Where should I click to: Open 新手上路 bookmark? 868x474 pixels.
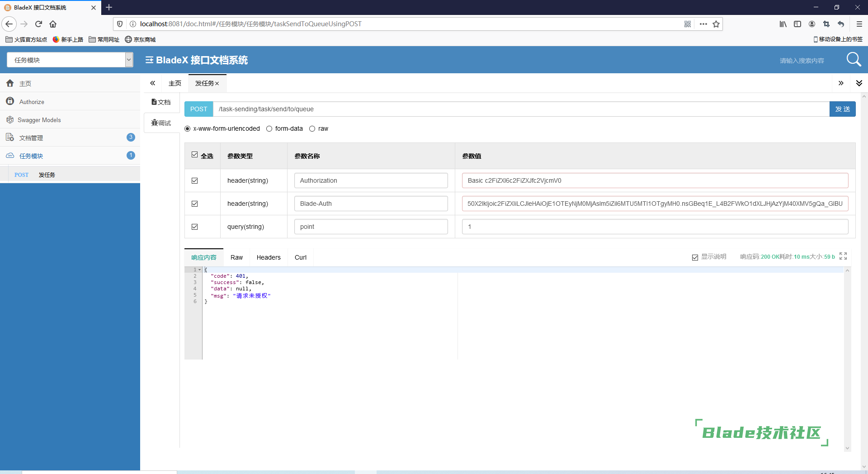(x=68, y=39)
